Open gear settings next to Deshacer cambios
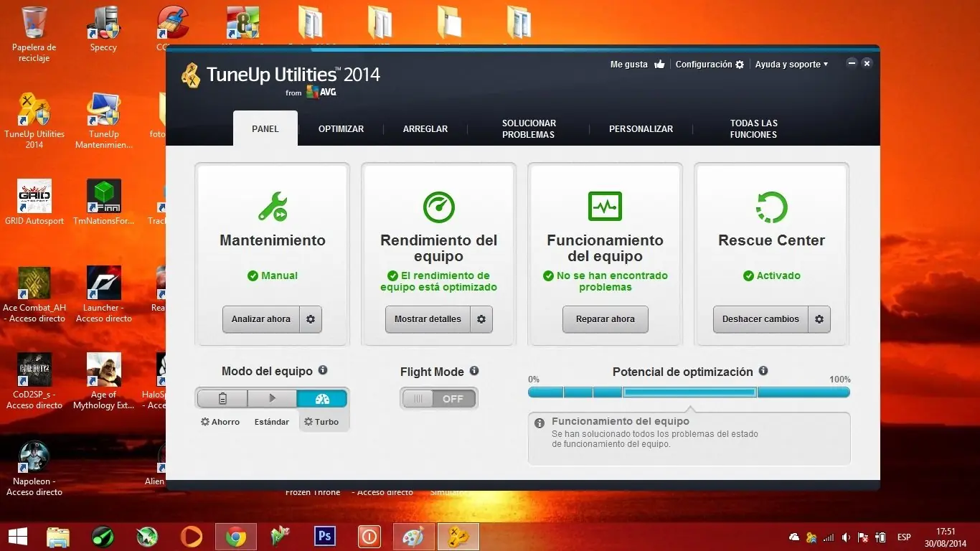This screenshot has height=551, width=980. pyautogui.click(x=819, y=319)
